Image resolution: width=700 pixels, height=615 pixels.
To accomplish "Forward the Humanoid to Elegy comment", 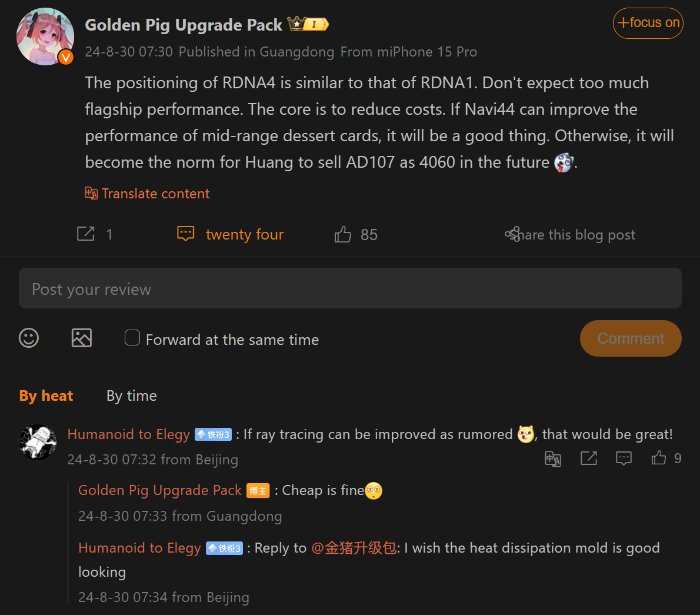I will 588,458.
